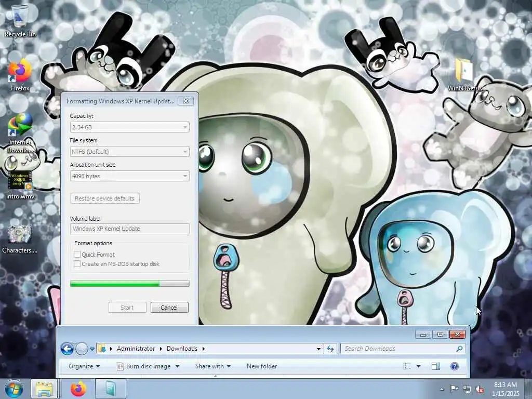
Task: Change your view icon in Explorer
Action: click(x=407, y=366)
